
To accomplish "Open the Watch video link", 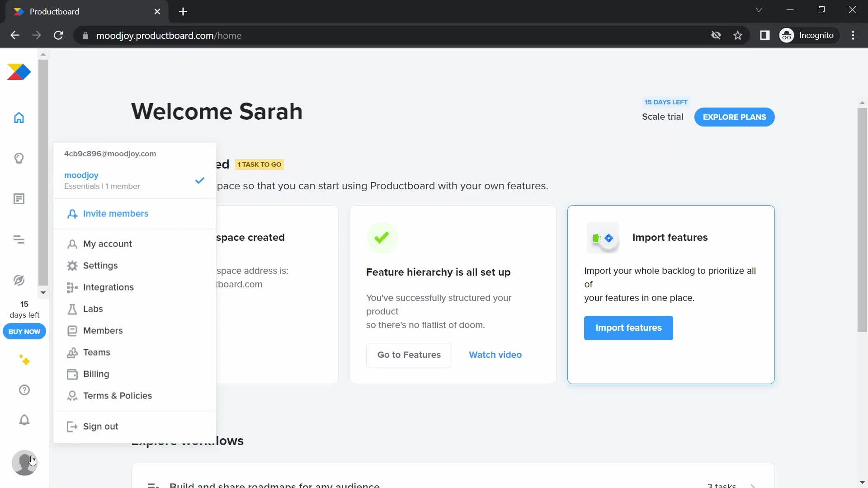I will [x=495, y=355].
